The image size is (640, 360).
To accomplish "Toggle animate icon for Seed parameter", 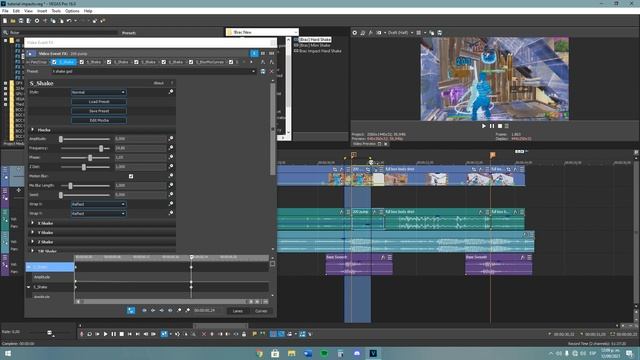I will coord(171,195).
